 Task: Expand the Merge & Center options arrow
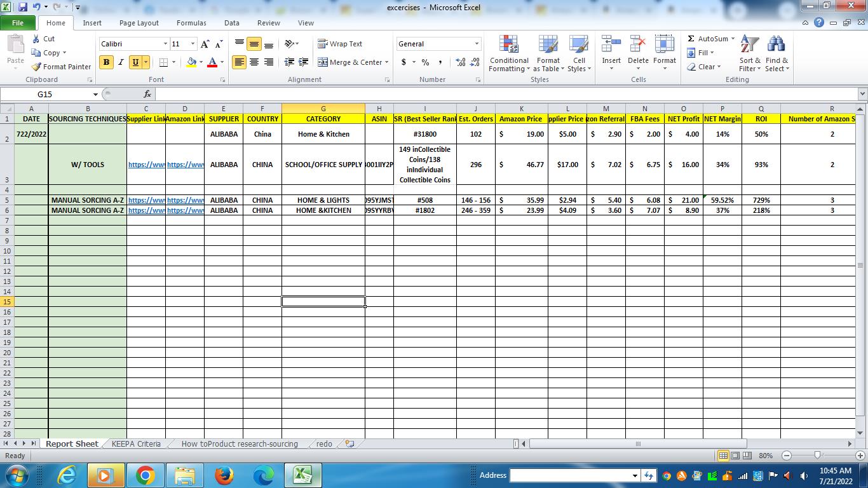tap(386, 62)
